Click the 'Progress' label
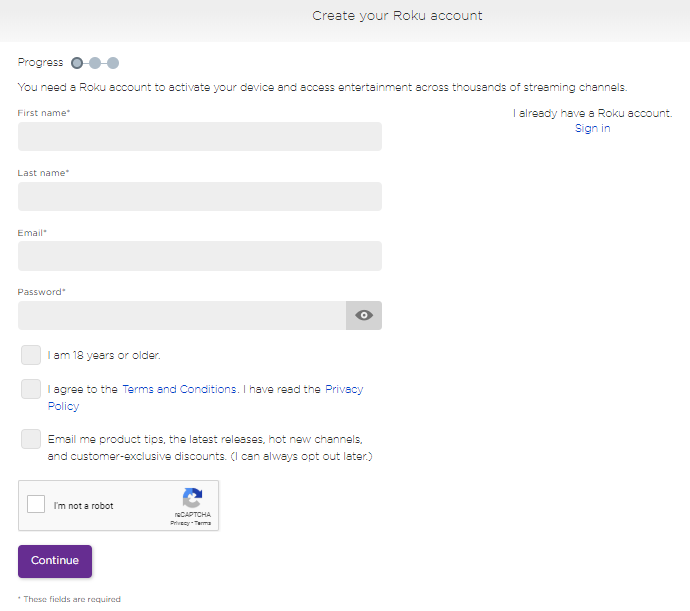Screen dimensions: 690x611 pyautogui.click(x=40, y=62)
